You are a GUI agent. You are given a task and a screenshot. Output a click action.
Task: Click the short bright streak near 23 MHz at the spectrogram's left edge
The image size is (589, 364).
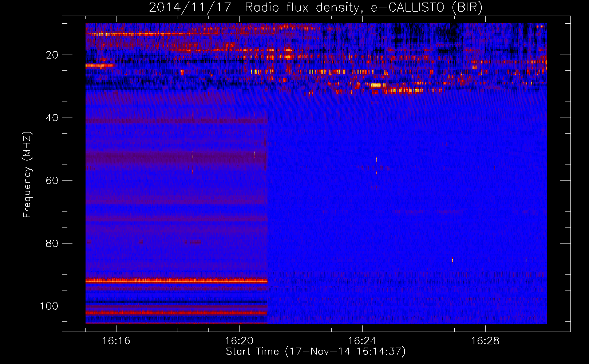(x=99, y=66)
